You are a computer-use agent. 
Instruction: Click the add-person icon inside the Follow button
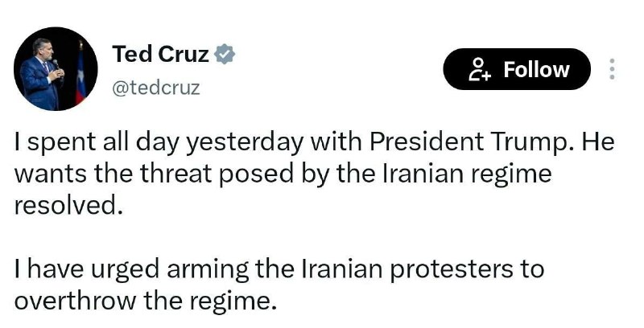tap(480, 69)
